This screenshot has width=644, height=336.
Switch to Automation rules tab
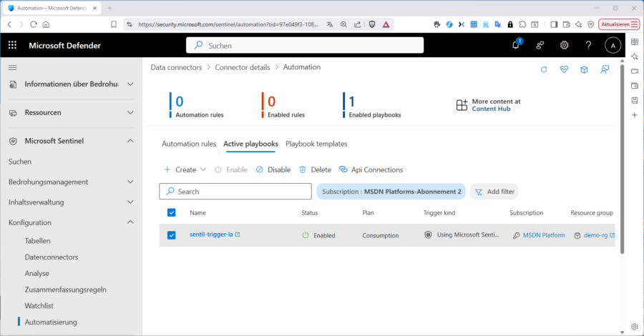[189, 144]
